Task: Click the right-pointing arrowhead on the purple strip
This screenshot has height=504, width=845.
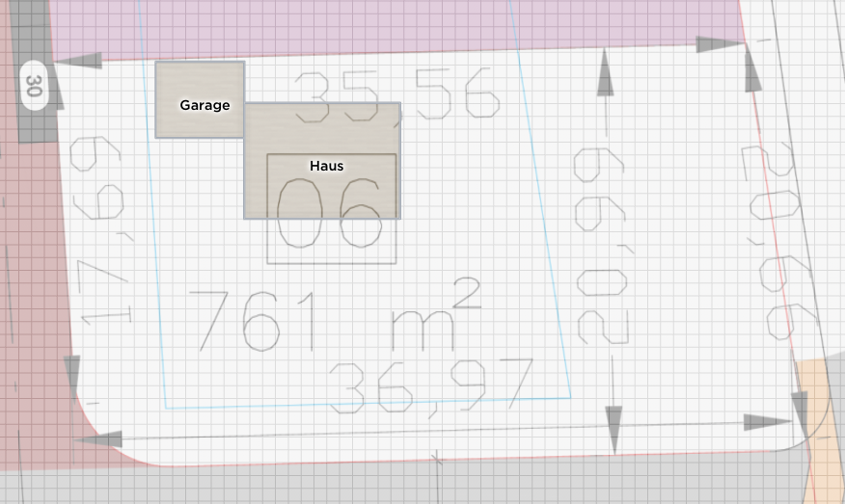Action: (720, 44)
